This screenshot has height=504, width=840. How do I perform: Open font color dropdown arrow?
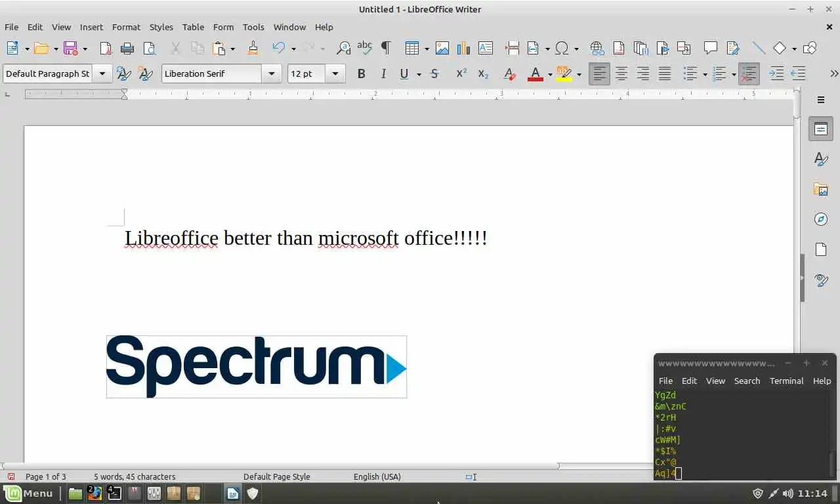tap(550, 74)
